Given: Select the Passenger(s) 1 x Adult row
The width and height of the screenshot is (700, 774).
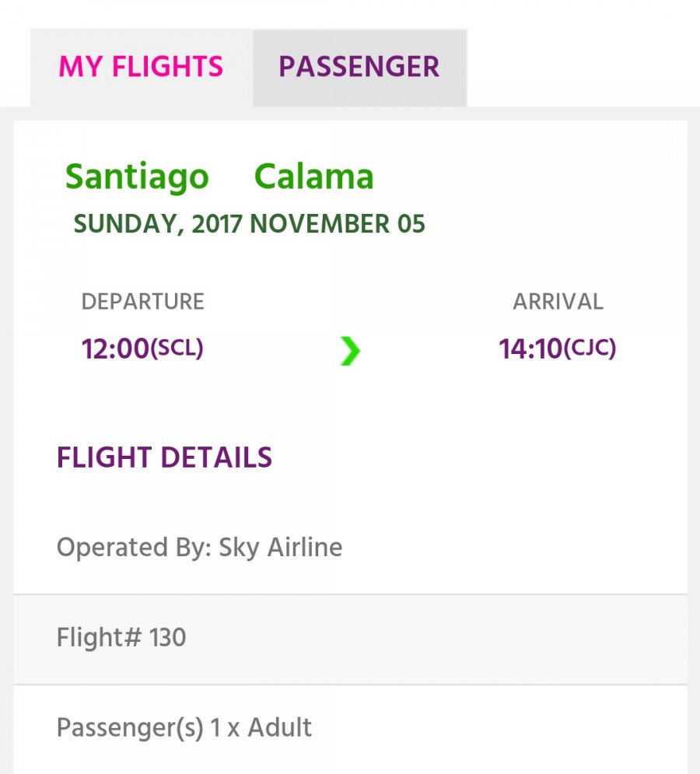Looking at the screenshot, I should [351, 729].
